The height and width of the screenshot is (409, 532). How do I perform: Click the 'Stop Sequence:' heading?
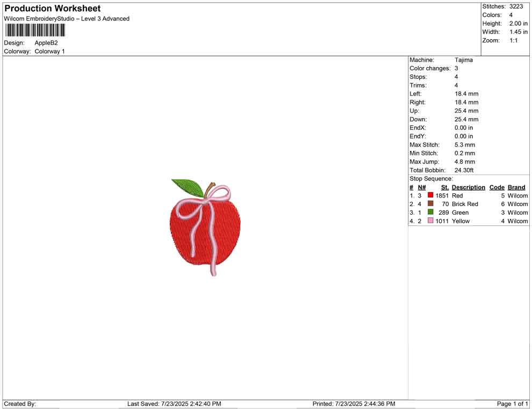(x=431, y=179)
